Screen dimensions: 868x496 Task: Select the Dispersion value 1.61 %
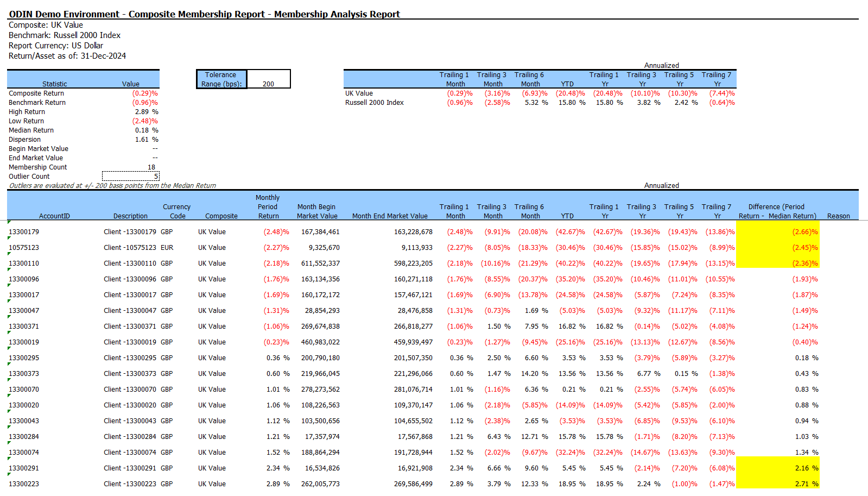point(147,140)
